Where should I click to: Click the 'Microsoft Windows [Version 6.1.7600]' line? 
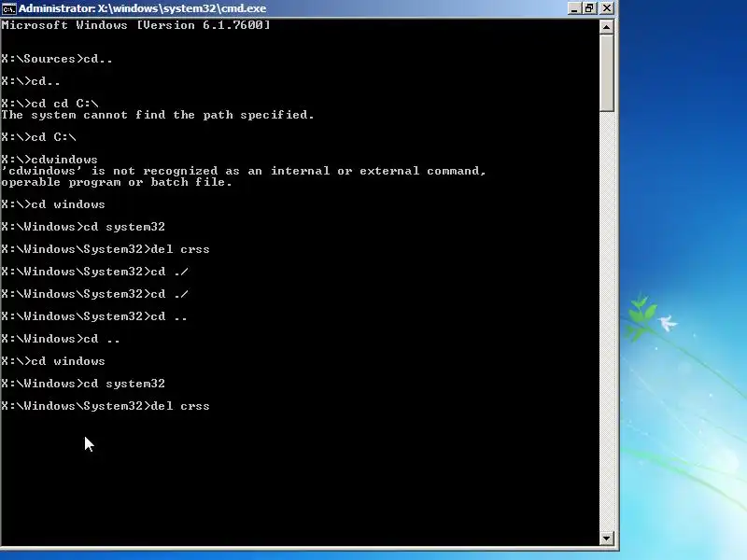[x=135, y=25]
